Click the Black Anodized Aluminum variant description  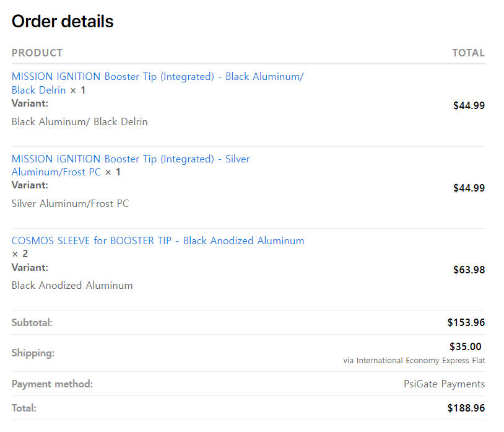pyautogui.click(x=72, y=286)
